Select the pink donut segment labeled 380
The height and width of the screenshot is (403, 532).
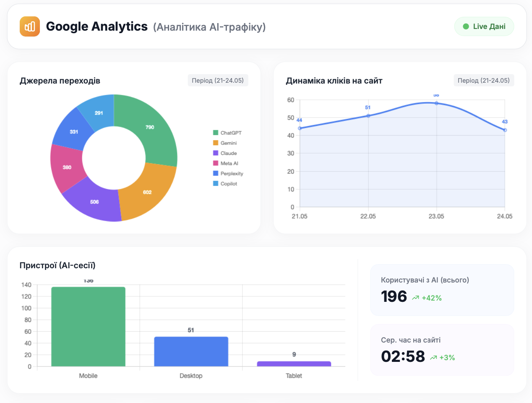[67, 167]
